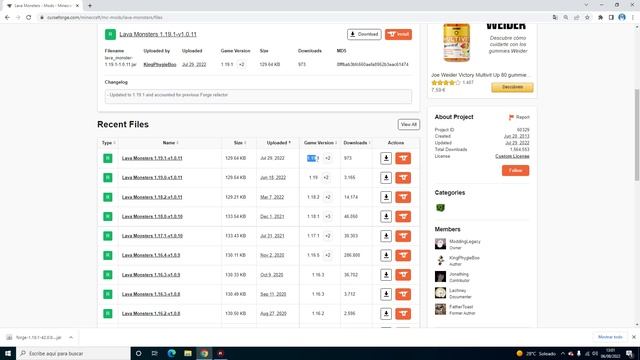Open the Custom License link
Image resolution: width=640 pixels, height=360 pixels.
click(512, 156)
